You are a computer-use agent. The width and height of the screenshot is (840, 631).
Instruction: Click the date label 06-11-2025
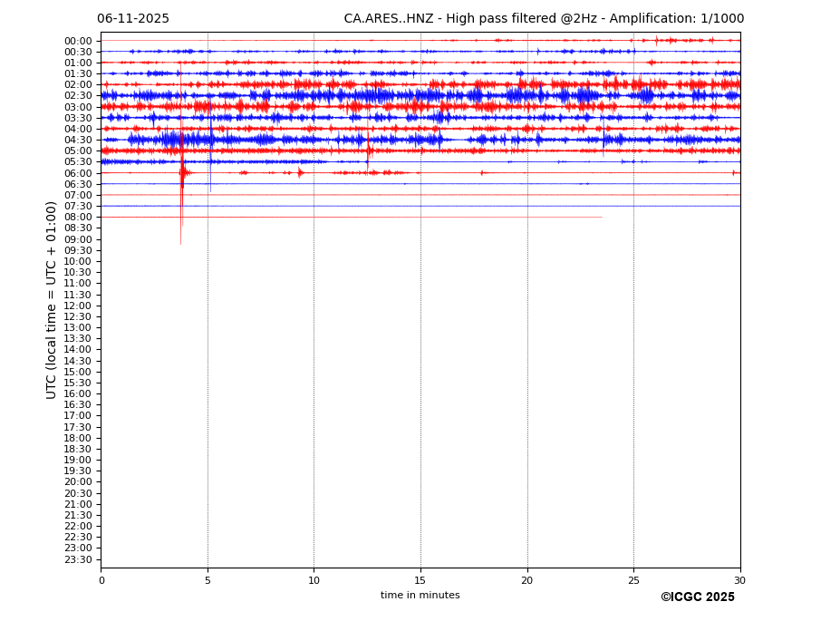(133, 19)
